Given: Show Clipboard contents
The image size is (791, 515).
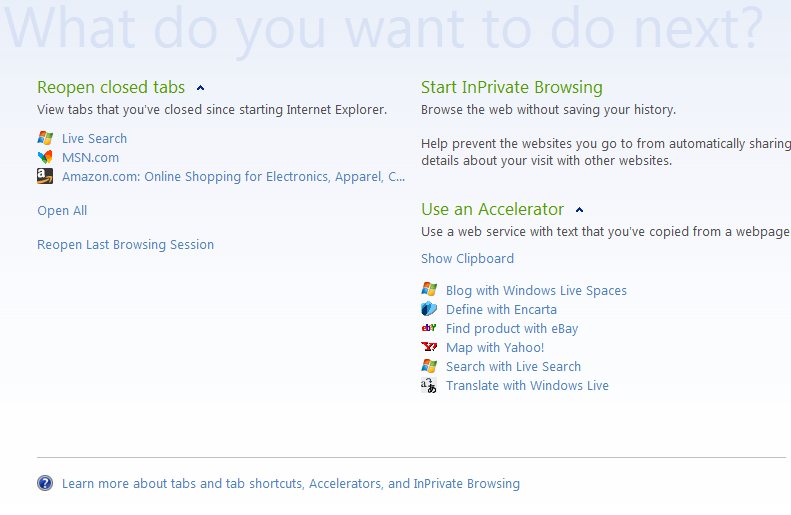Looking at the screenshot, I should (x=467, y=258).
